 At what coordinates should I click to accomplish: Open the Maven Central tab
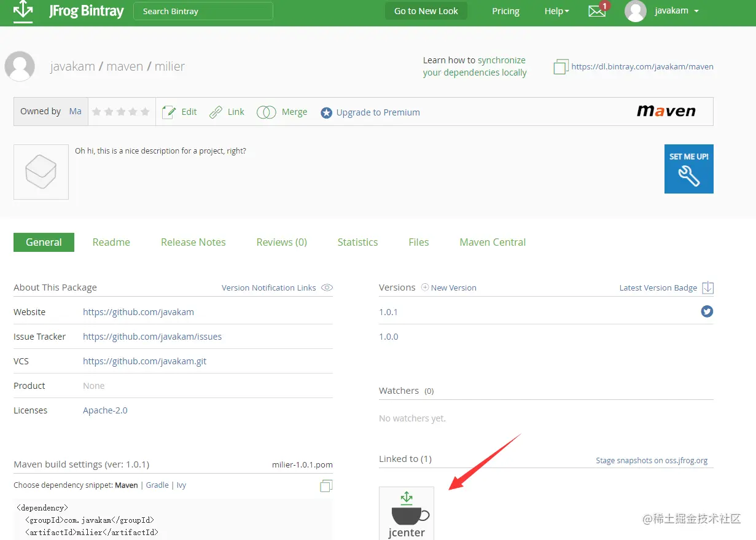493,242
